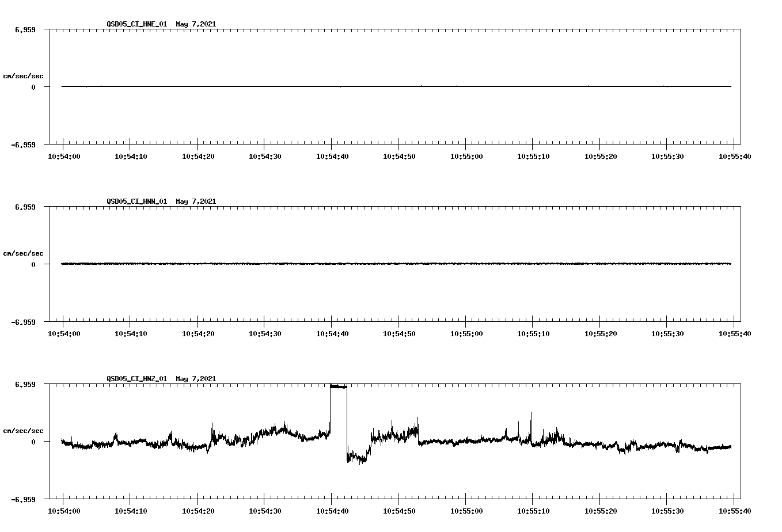Click the 10:54:30 tick on the HNN axis
Viewport: 782px width, 532px height.
[265, 332]
